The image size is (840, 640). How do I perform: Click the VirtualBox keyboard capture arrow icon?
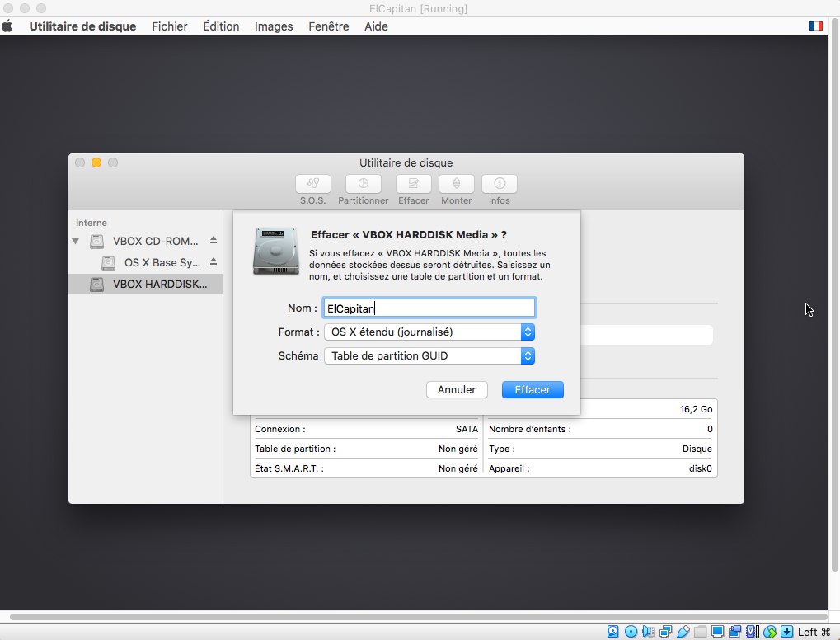coord(787,632)
